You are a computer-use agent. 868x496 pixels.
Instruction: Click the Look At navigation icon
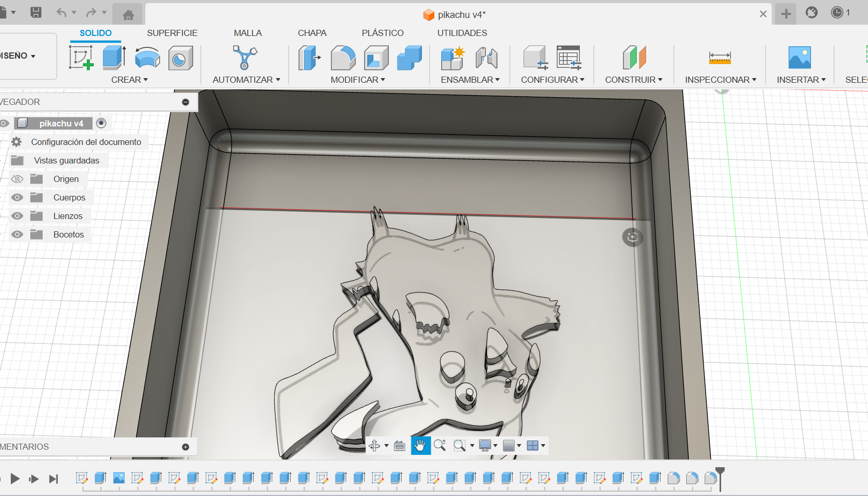[400, 446]
